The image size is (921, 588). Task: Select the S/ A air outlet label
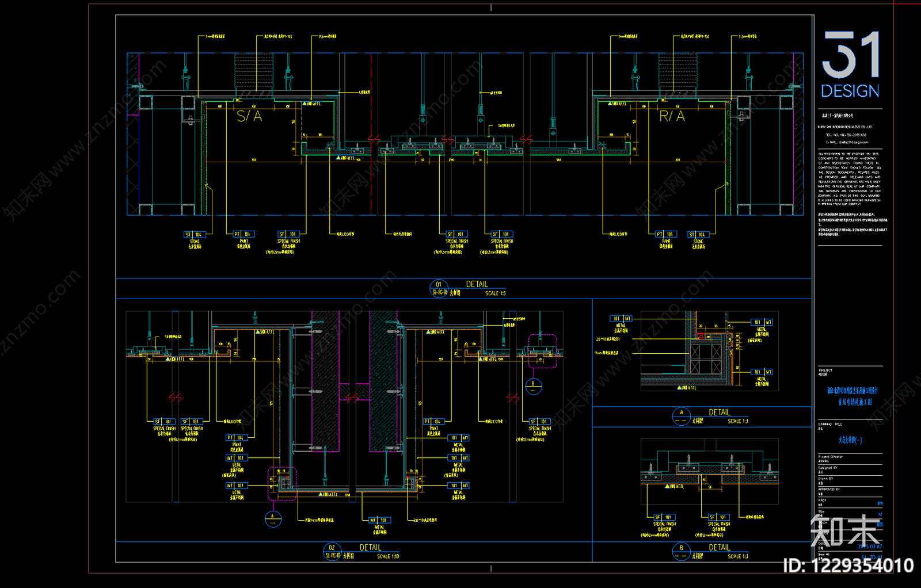pos(249,116)
